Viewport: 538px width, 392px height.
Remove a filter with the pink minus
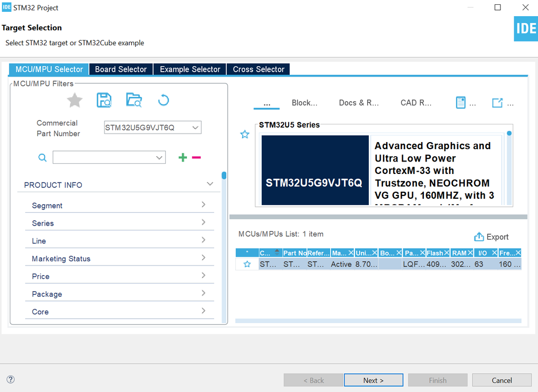pyautogui.click(x=196, y=157)
